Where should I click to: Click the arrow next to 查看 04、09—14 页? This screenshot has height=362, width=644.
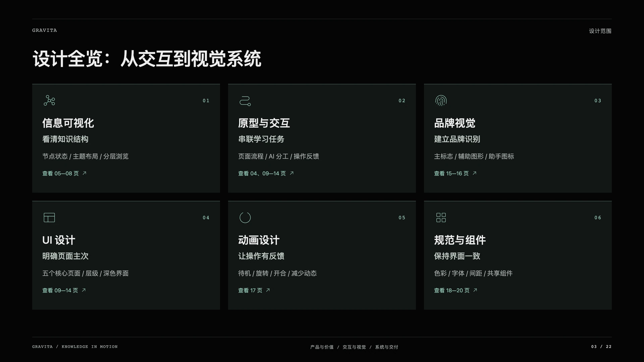tap(292, 173)
